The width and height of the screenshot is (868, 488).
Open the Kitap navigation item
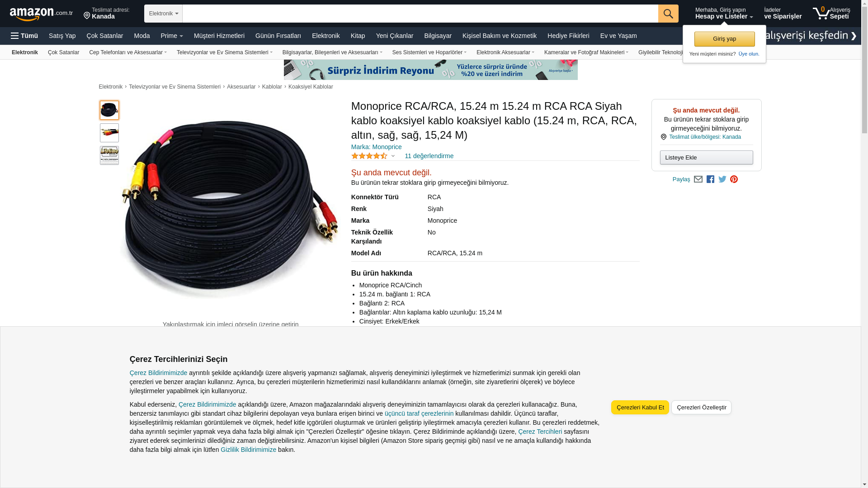[358, 36]
